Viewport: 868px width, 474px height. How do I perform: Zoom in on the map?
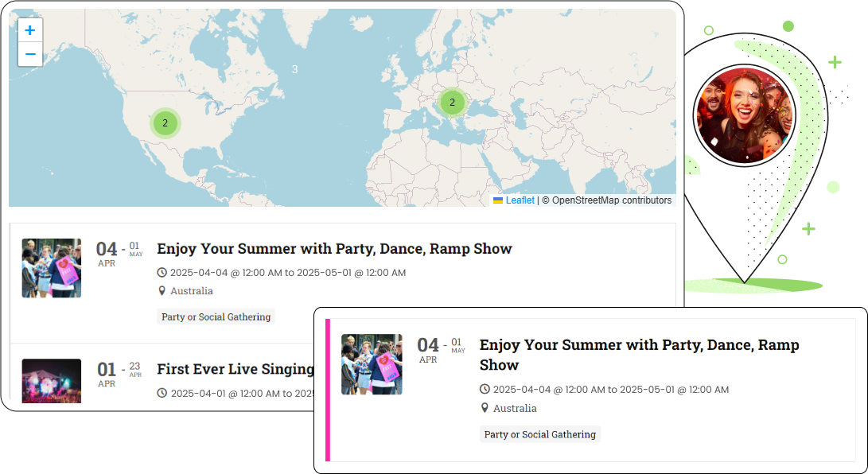click(30, 30)
